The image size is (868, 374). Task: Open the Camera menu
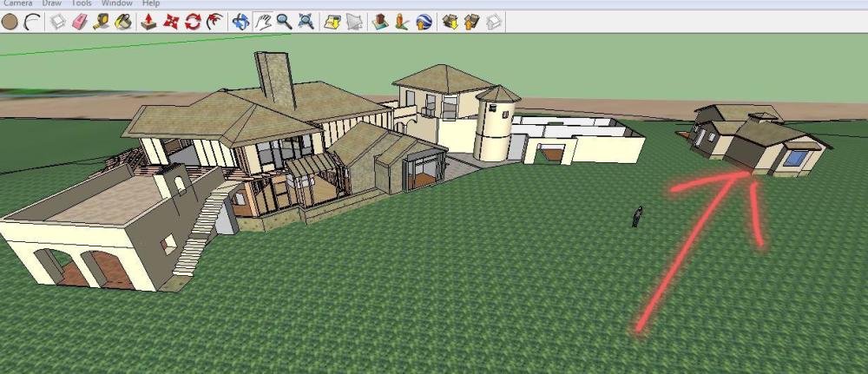coord(17,3)
